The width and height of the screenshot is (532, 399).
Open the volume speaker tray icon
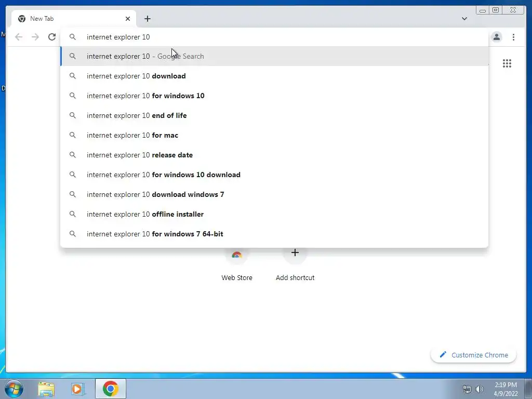coord(479,389)
